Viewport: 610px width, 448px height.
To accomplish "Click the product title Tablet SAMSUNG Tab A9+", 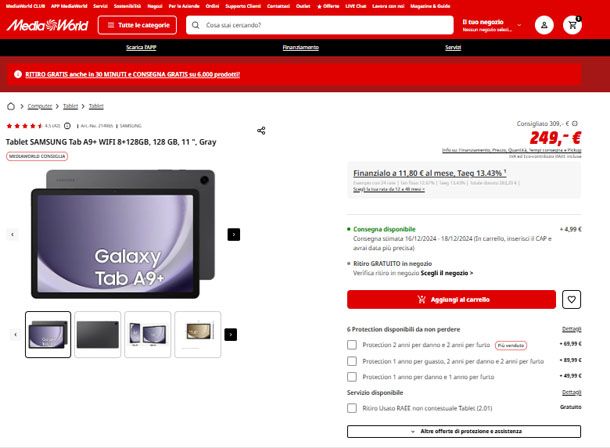I will (x=111, y=142).
